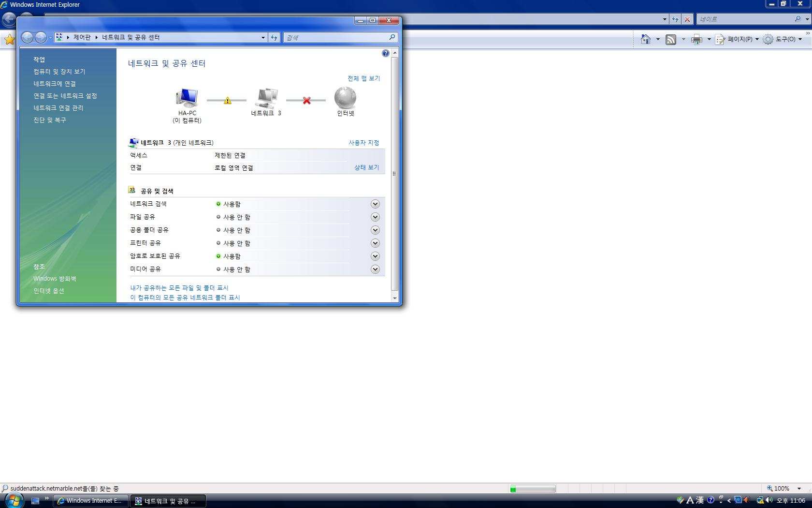
Task: Expand the 네트워크 검색 settings chevron
Action: pyautogui.click(x=375, y=204)
